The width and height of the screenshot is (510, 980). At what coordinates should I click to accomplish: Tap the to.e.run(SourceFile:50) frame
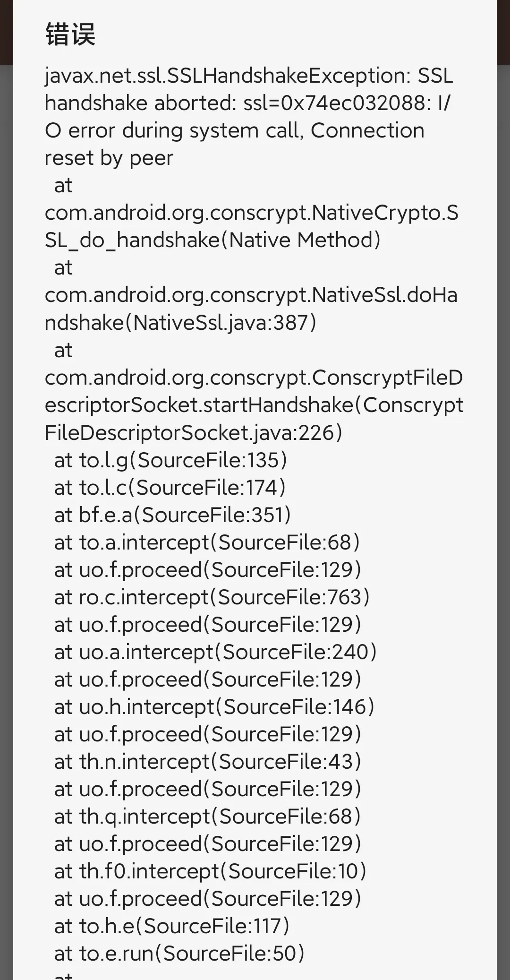pos(179,953)
